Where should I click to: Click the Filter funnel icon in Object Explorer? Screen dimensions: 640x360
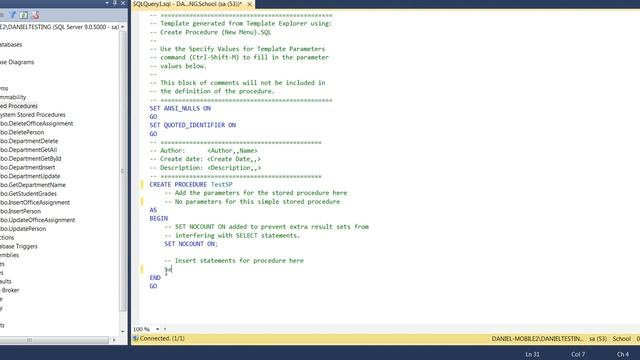[x=13, y=15]
